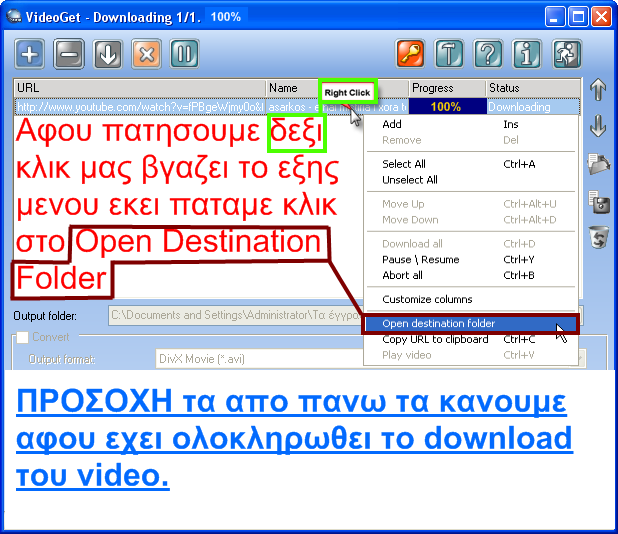Open settings with the hammer icon
Viewport: 618px width, 534px height.
[449, 54]
